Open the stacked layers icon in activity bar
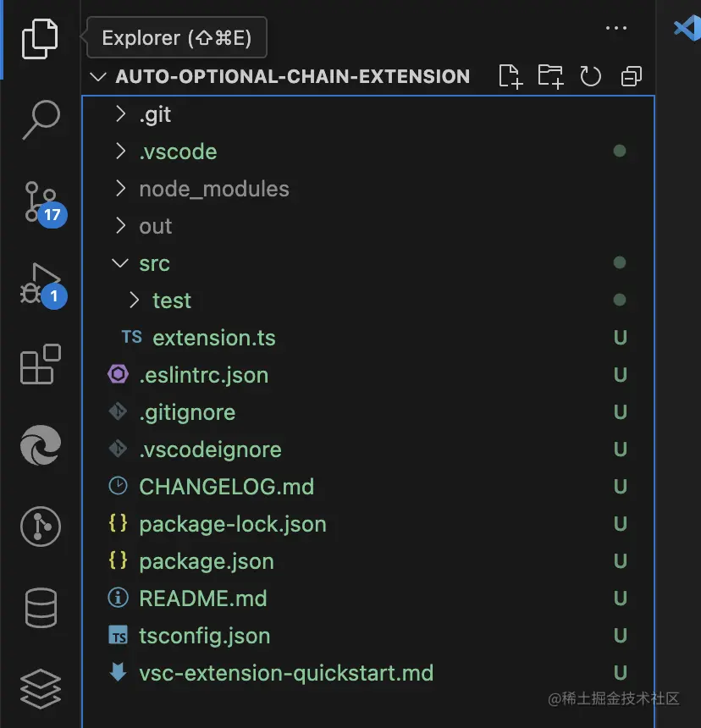The image size is (701, 728). [x=41, y=689]
